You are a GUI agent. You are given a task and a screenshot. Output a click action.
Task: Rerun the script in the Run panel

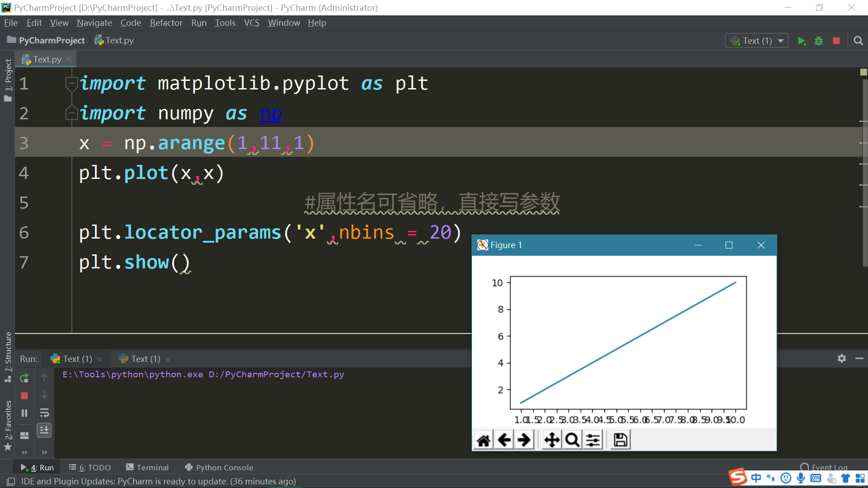click(24, 378)
